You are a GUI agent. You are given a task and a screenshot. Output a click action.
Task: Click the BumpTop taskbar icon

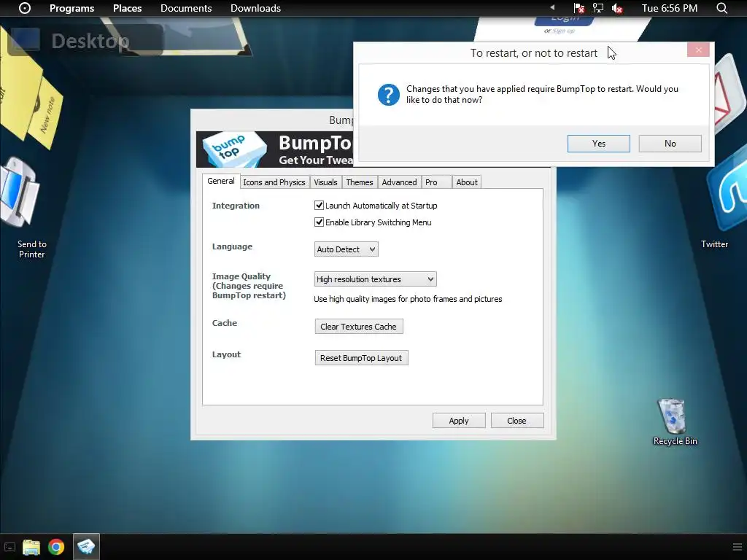[x=86, y=547]
